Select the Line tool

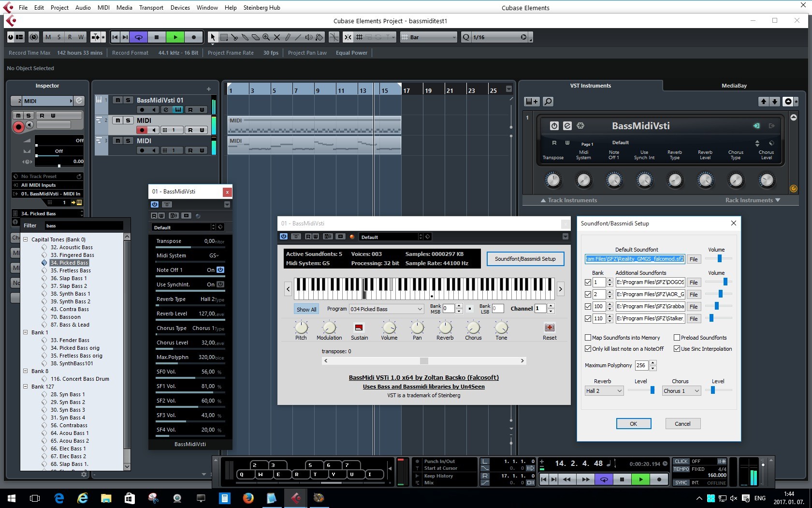(x=298, y=37)
